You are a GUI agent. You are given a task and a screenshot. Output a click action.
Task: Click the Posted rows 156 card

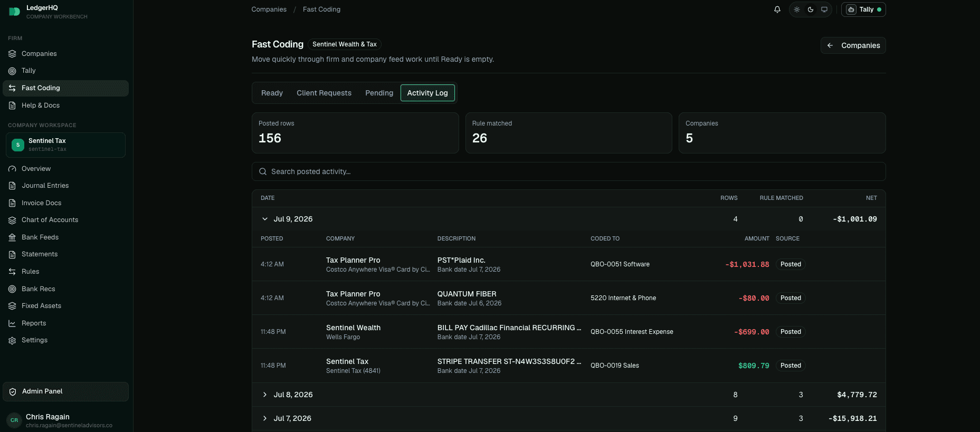(x=355, y=133)
